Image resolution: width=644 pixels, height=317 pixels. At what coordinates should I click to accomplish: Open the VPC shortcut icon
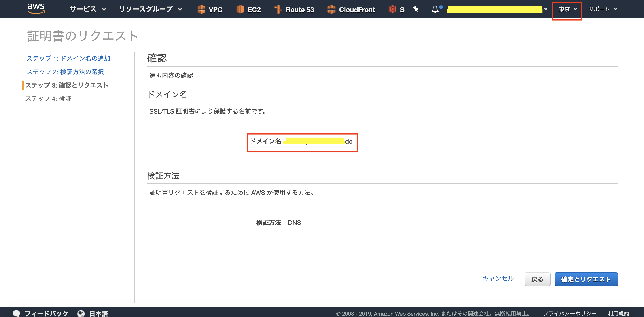coord(201,9)
